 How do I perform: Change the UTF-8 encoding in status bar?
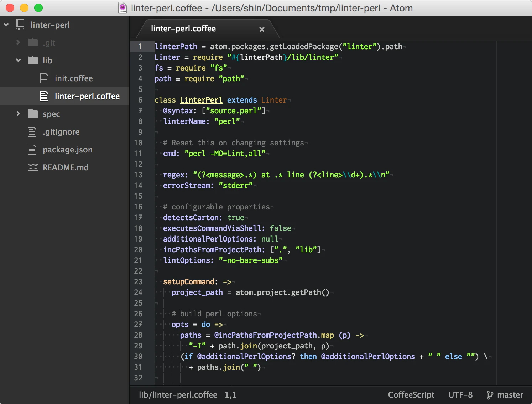(x=460, y=395)
